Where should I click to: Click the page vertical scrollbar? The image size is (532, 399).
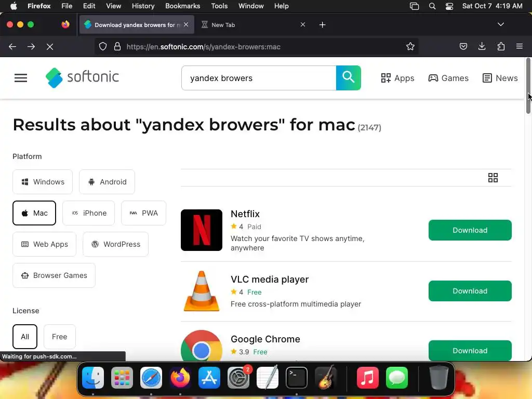[528, 86]
